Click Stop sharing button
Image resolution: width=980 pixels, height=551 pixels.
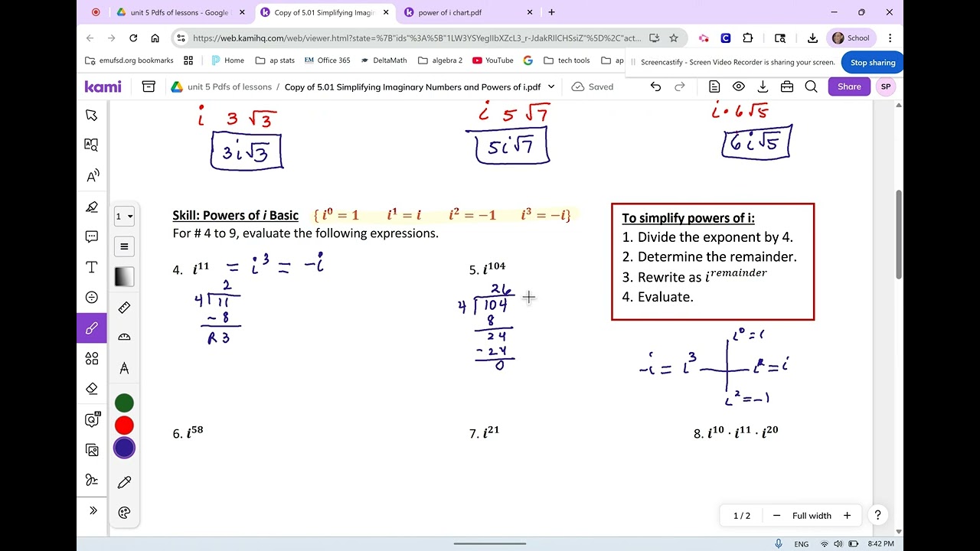[x=873, y=63]
